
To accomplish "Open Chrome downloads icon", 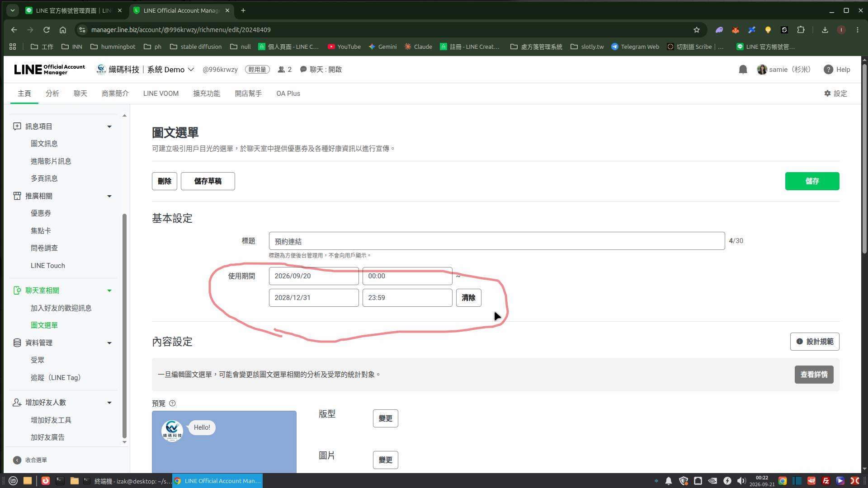I will point(825,30).
